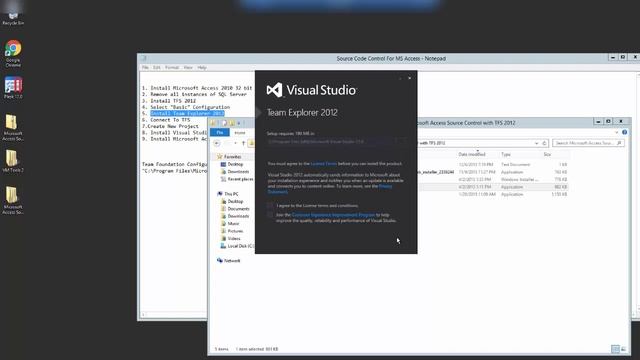Viewport: 640px width, 360px height.
Task: Close the Team Explorer 2012 installer dialog
Action: [x=409, y=78]
